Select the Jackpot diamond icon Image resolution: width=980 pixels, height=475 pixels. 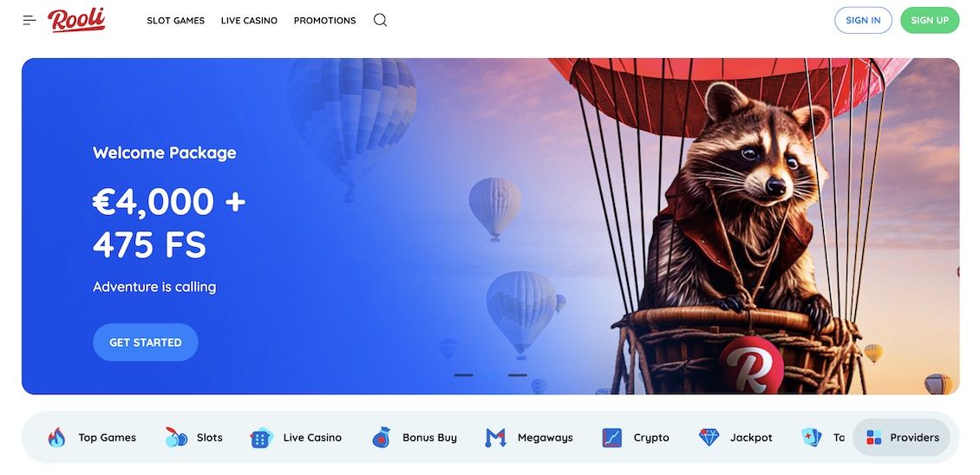(x=709, y=438)
